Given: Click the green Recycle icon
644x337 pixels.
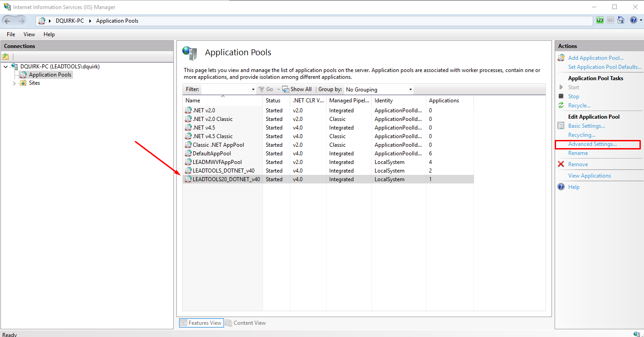Looking at the screenshot, I should (x=561, y=106).
